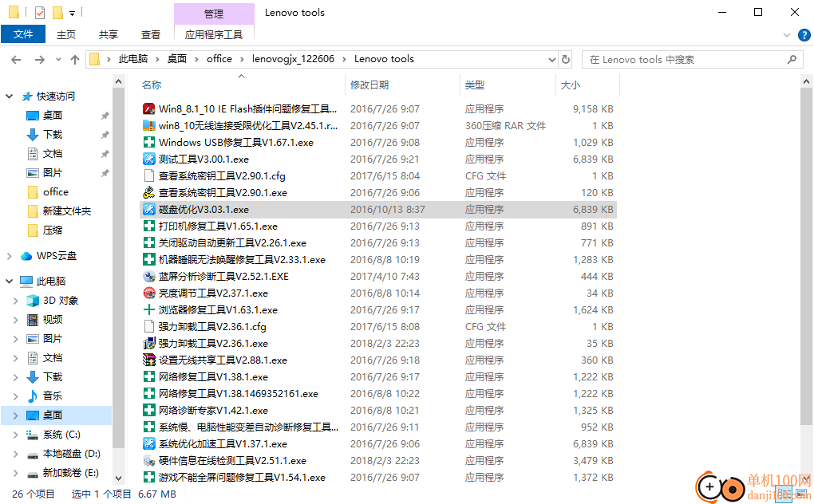Click the 查看系统密钥工具V2.90.1.cfg file icon

pos(149,175)
